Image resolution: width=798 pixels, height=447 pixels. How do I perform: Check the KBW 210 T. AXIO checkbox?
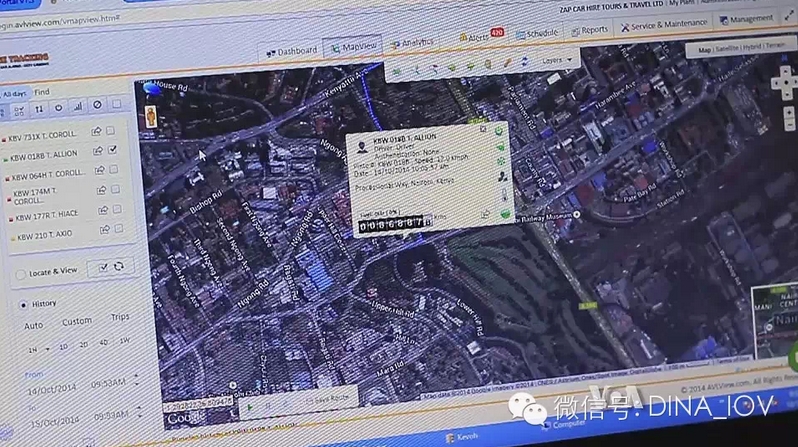click(119, 229)
